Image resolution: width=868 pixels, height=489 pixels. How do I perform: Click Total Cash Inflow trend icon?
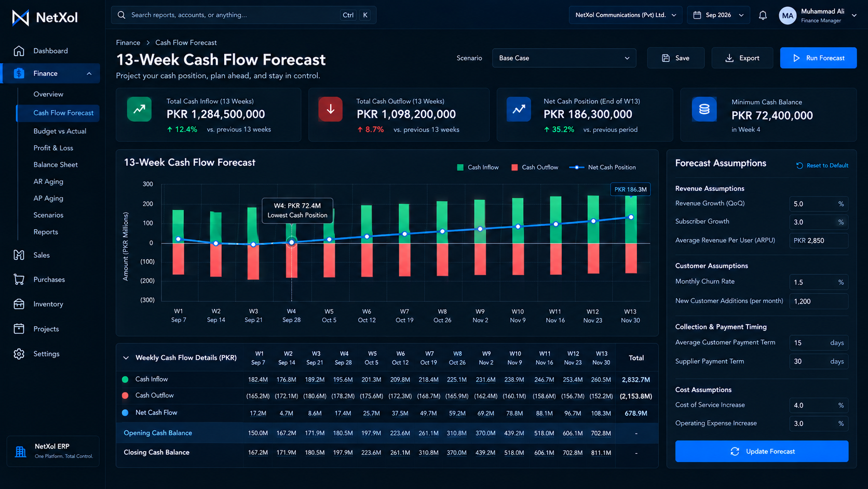point(139,109)
